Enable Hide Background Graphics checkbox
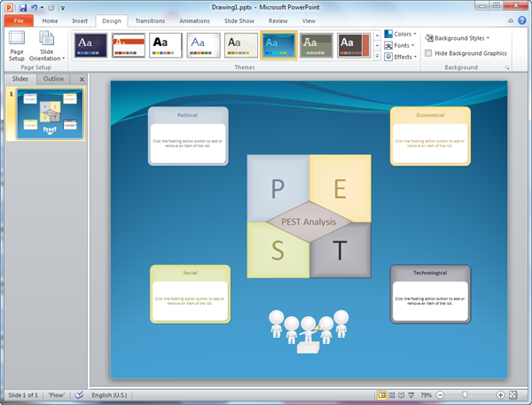 pos(428,53)
